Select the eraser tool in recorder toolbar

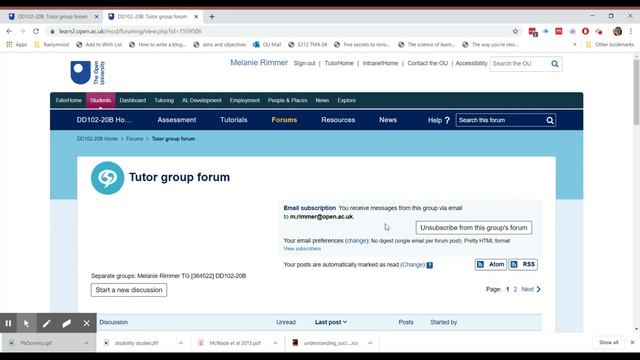[67, 323]
